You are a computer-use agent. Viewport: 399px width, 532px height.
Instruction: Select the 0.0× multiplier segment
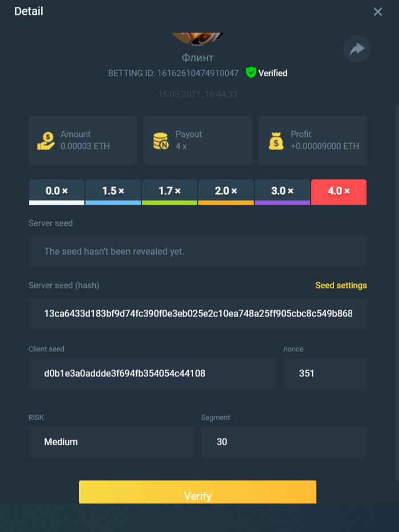[56, 192]
